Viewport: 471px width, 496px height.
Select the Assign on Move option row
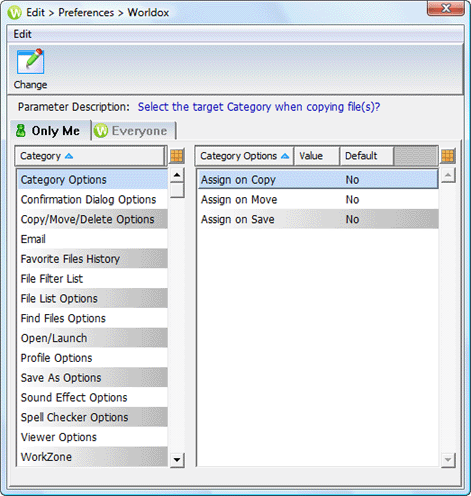[x=318, y=199]
